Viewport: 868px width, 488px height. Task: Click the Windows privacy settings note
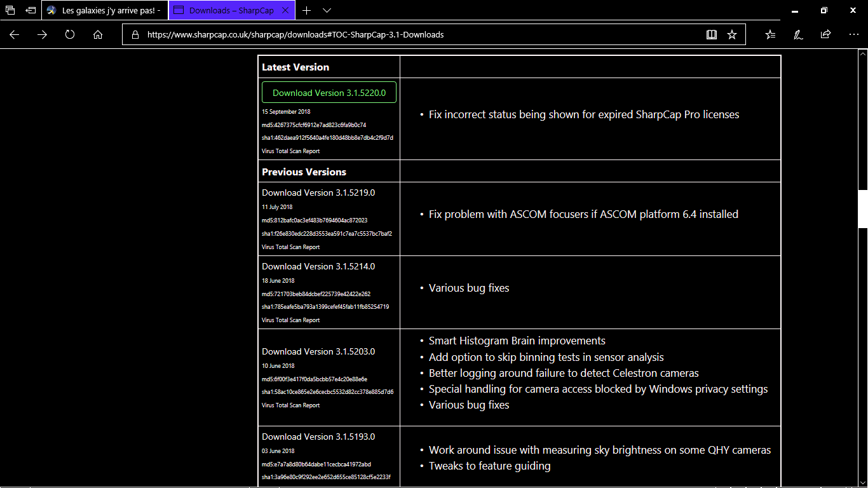599,389
